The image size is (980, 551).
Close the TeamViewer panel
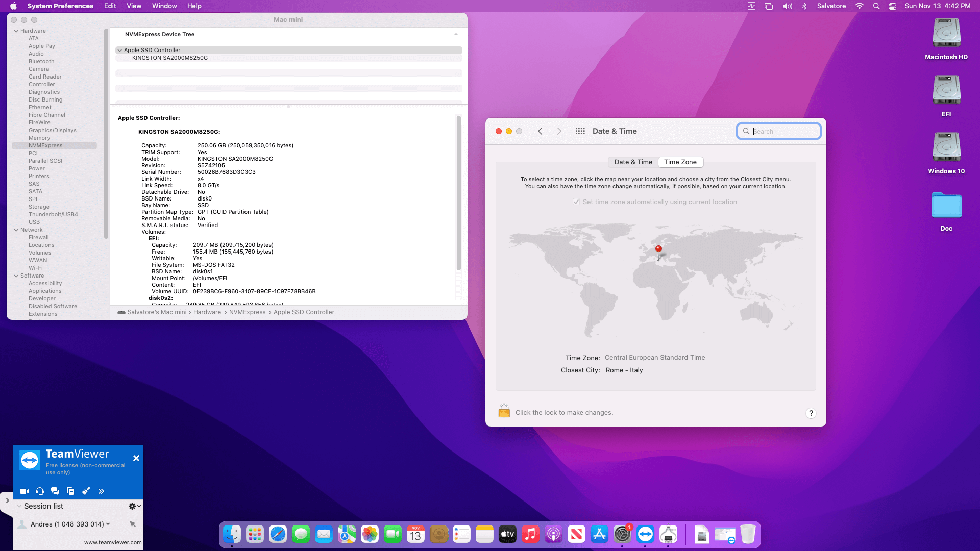point(136,458)
